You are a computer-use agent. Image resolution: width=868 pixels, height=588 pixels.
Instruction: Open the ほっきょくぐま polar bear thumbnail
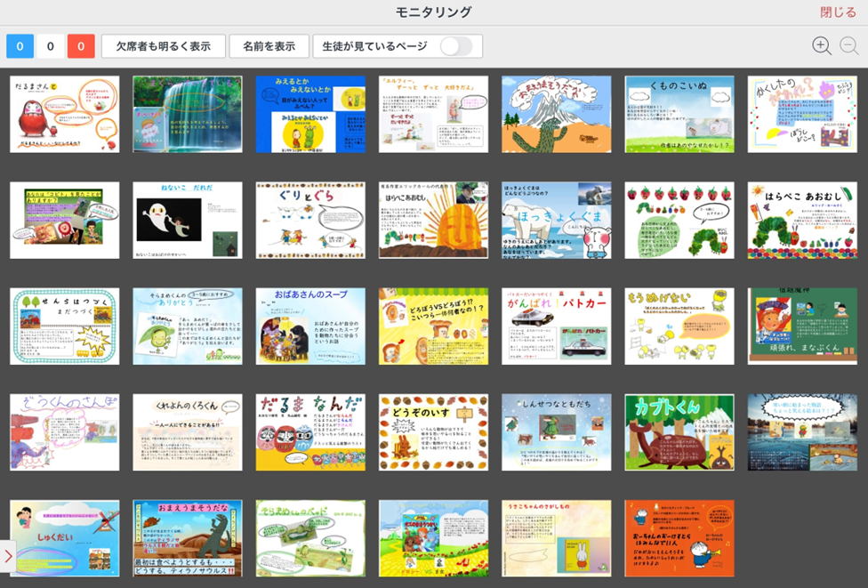tap(556, 221)
